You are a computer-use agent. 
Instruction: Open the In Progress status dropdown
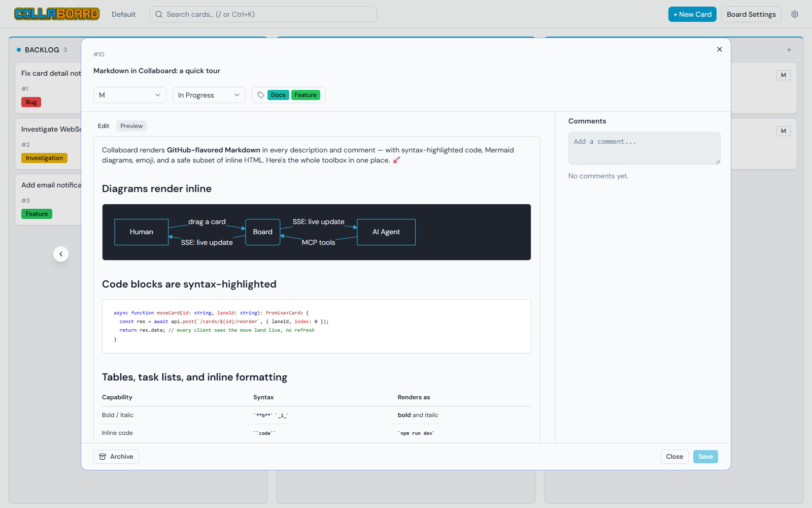coord(209,95)
